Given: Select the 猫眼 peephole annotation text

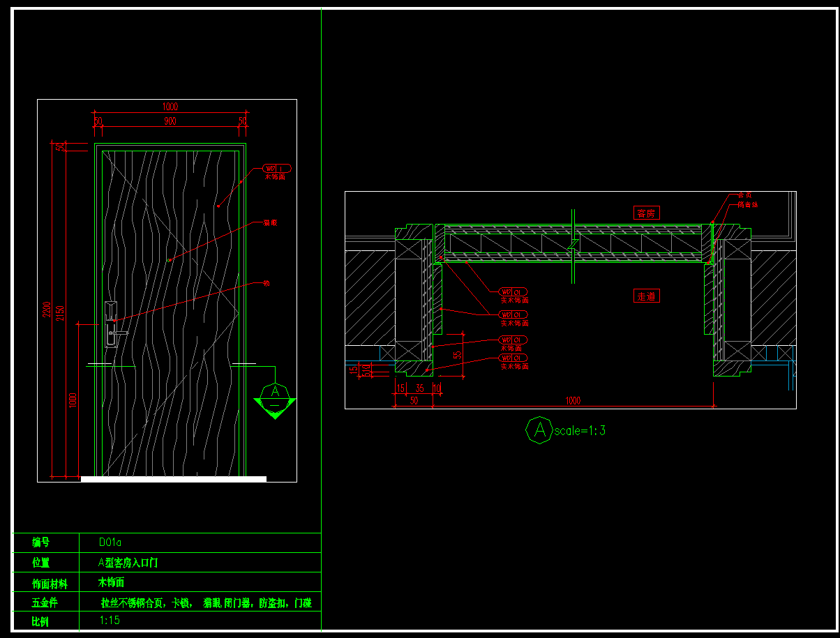Looking at the screenshot, I should tap(270, 223).
